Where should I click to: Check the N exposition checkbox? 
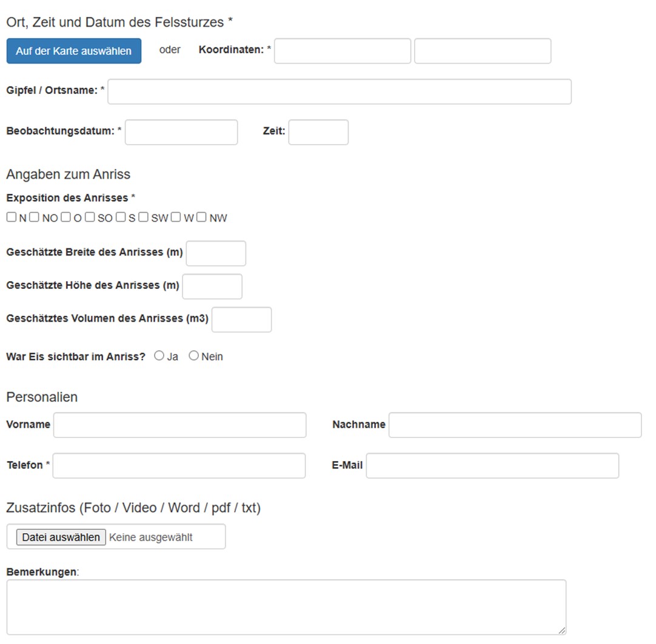tap(12, 217)
